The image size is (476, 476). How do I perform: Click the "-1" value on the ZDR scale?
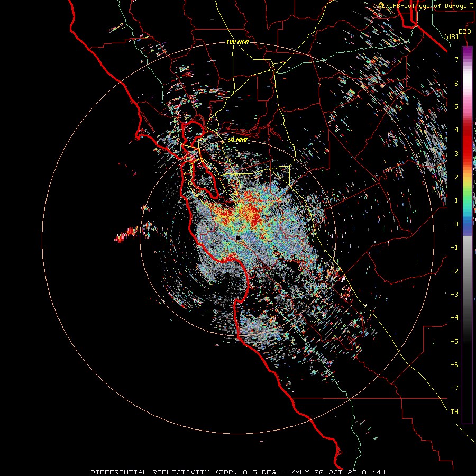(454, 248)
